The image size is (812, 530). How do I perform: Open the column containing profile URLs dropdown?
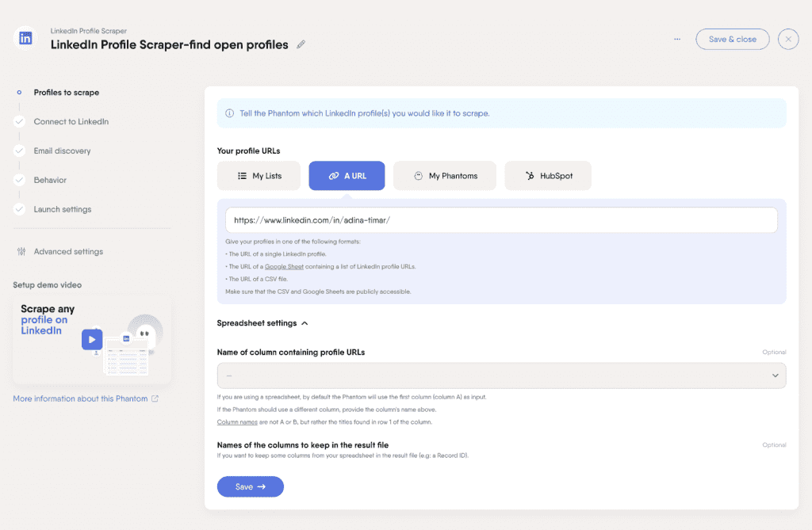(776, 374)
